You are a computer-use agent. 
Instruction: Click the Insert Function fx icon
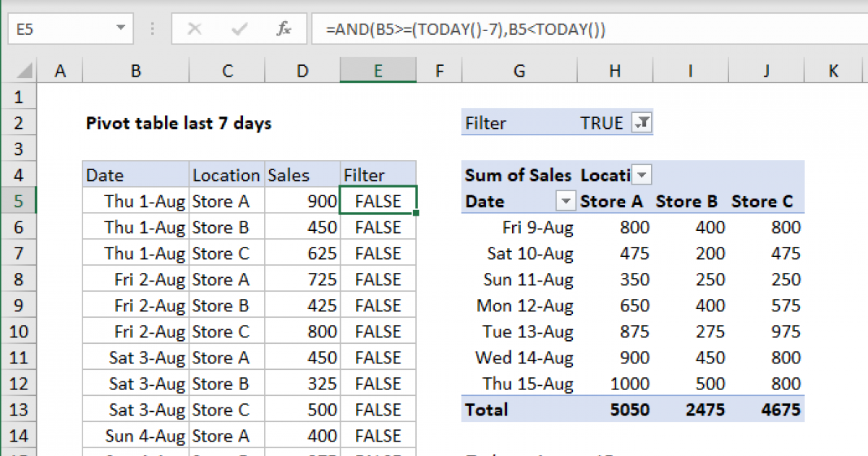(284, 30)
